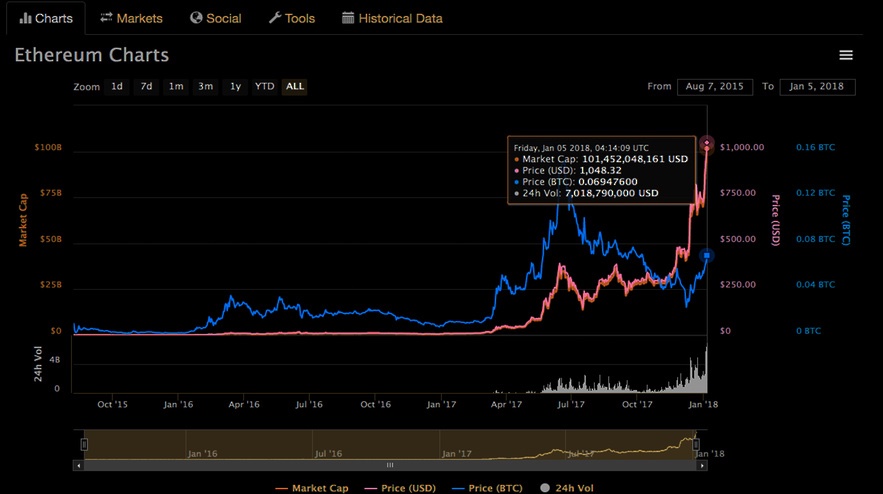Click the Ethereum Charts heading
Screen dimensions: 883x494
click(92, 55)
